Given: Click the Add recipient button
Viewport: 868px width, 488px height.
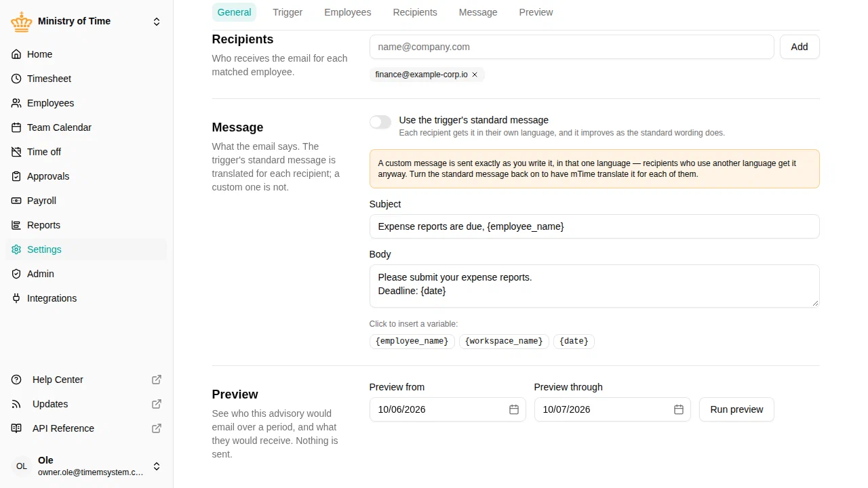Looking at the screenshot, I should pos(800,47).
